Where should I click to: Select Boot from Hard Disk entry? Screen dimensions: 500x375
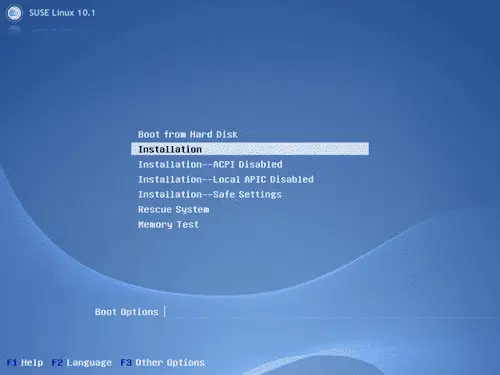click(188, 134)
